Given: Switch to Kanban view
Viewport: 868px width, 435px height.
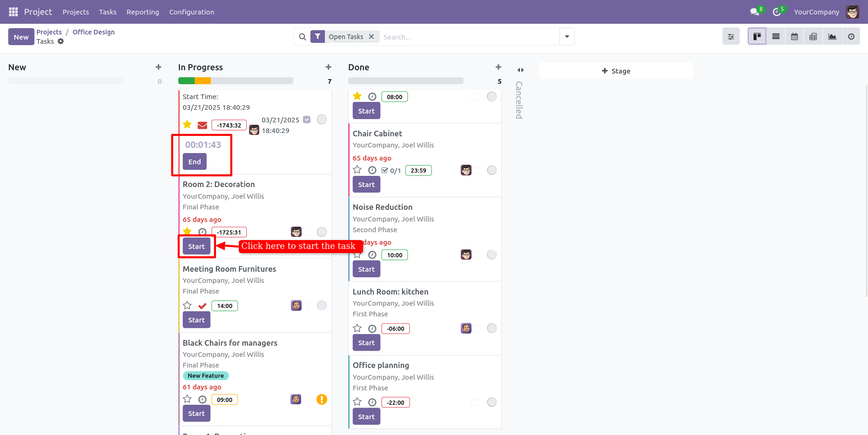Looking at the screenshot, I should pyautogui.click(x=757, y=36).
